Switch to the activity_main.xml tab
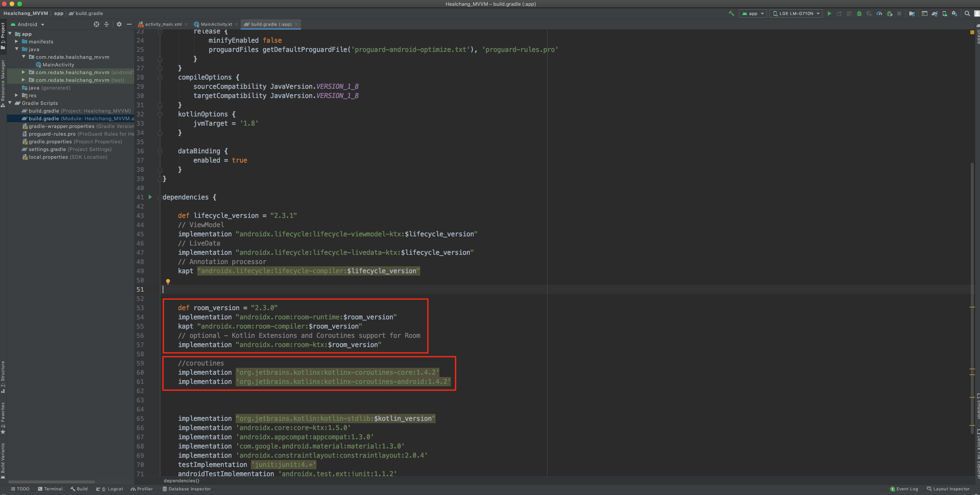This screenshot has height=495, width=980. point(163,24)
